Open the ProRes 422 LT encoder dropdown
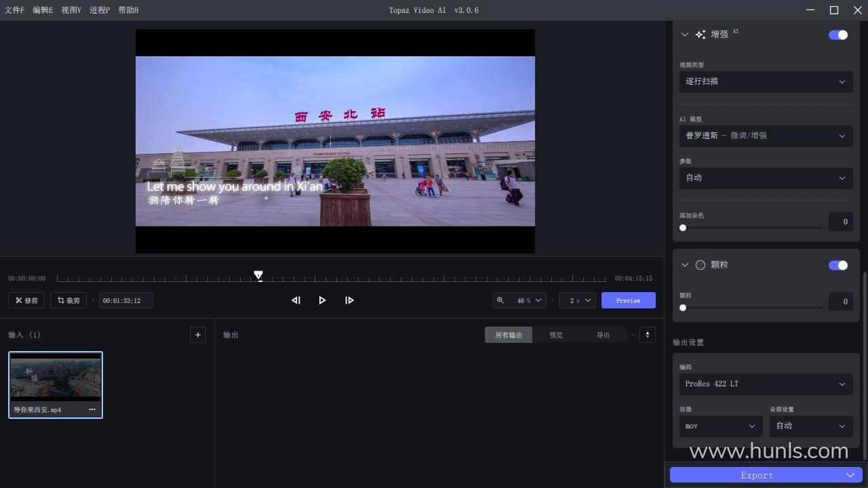 coord(766,384)
